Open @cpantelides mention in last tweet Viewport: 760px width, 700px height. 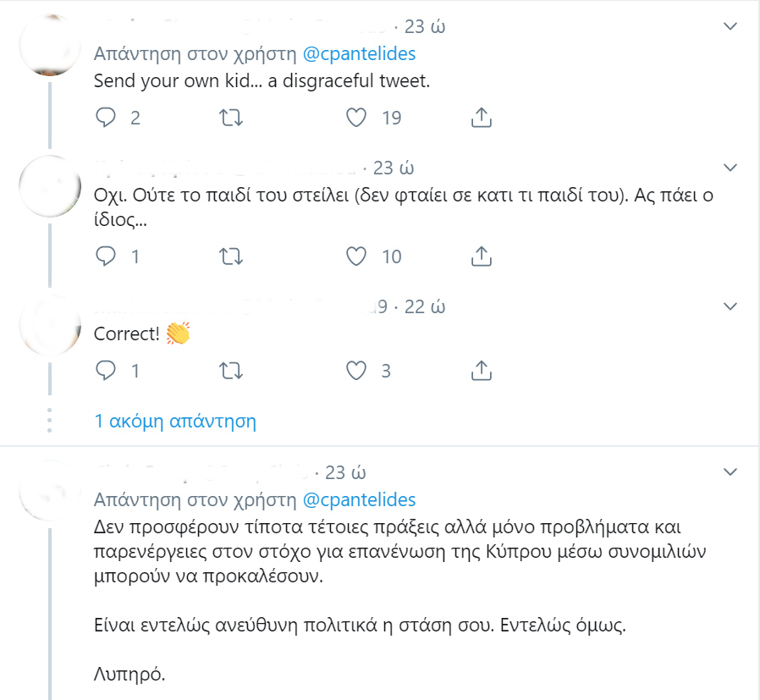(x=359, y=499)
